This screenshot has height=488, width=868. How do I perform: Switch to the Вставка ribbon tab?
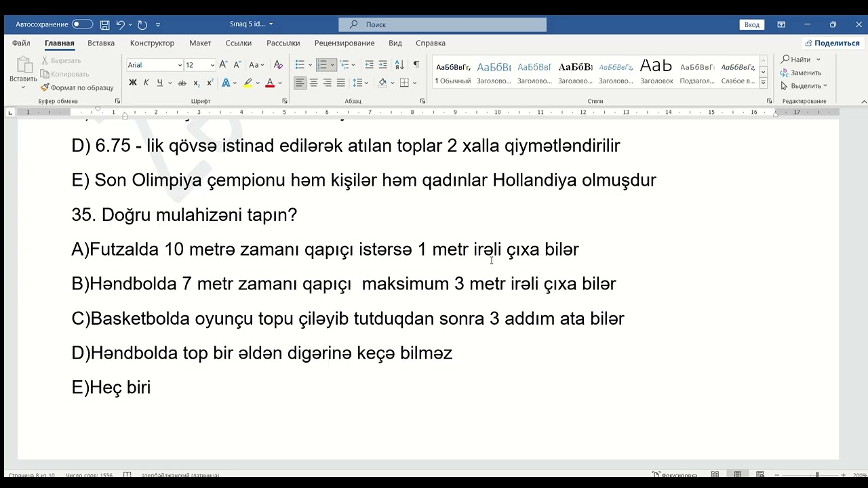pyautogui.click(x=101, y=43)
